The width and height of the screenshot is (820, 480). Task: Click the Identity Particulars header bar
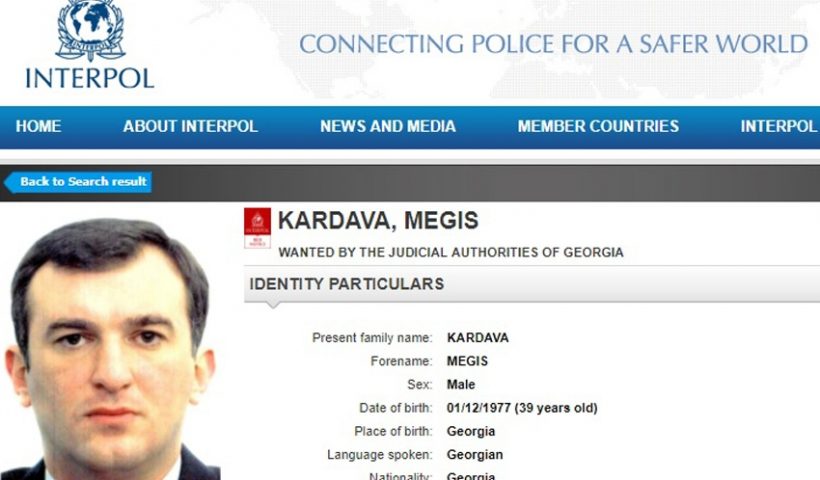point(532,284)
